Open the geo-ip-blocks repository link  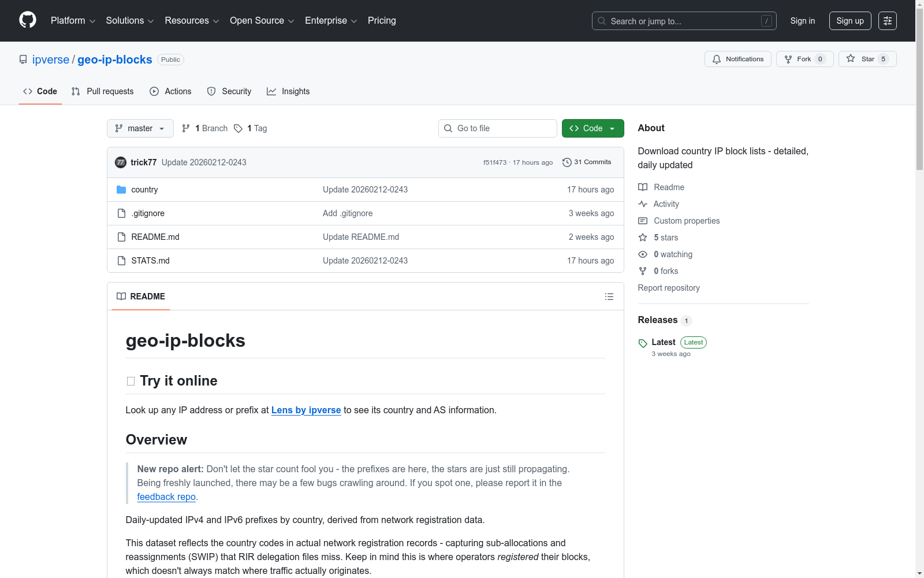pos(115,60)
